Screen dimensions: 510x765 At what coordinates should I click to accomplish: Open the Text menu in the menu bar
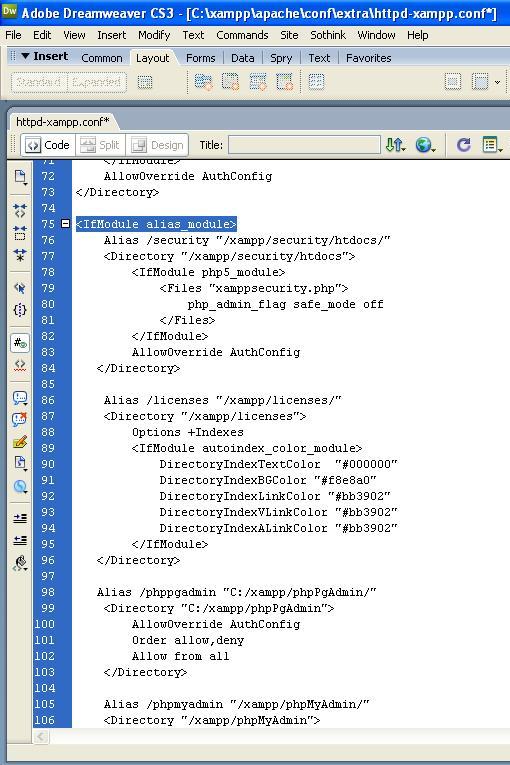coord(193,35)
